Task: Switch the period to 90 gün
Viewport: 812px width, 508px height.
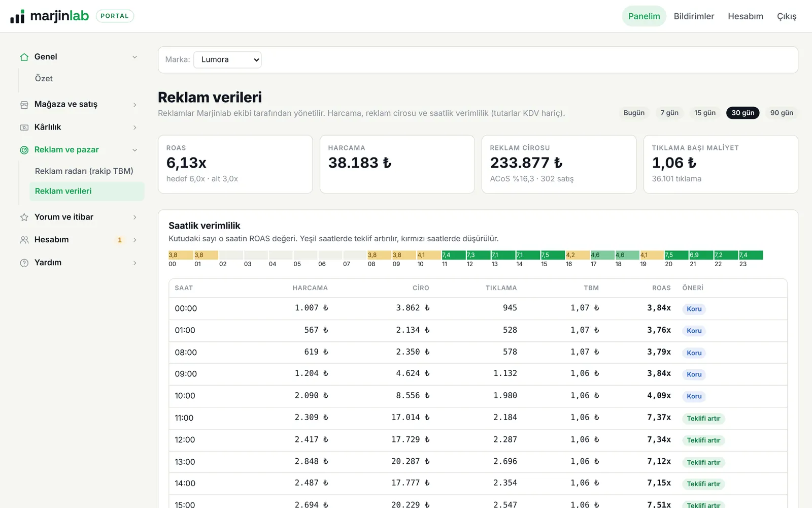Action: pyautogui.click(x=782, y=113)
